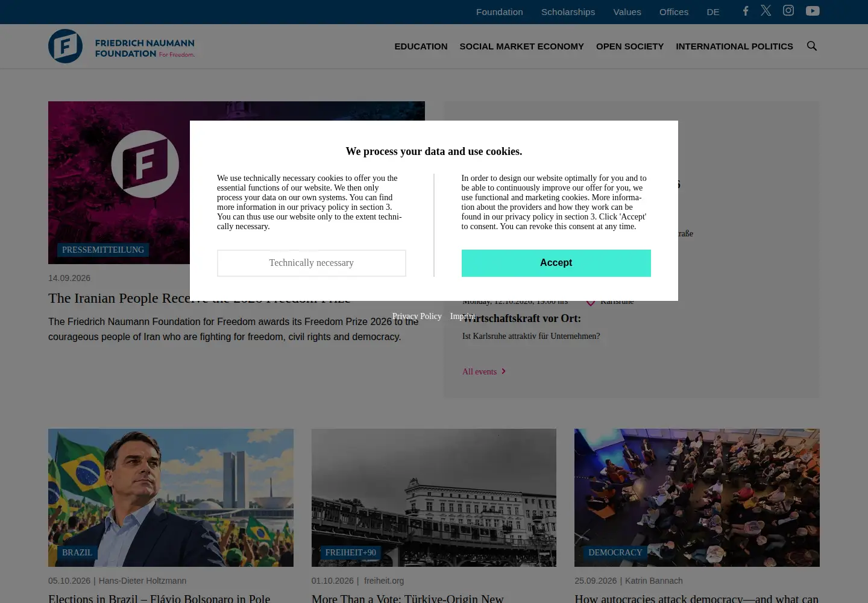Open the Elections in Brazil article headline
Image resolution: width=868 pixels, height=603 pixels.
[x=159, y=598]
